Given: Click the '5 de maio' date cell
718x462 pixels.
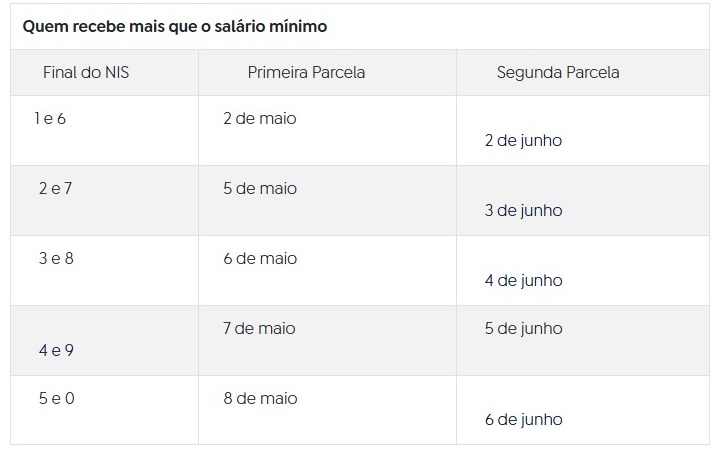Looking at the screenshot, I should point(260,189).
